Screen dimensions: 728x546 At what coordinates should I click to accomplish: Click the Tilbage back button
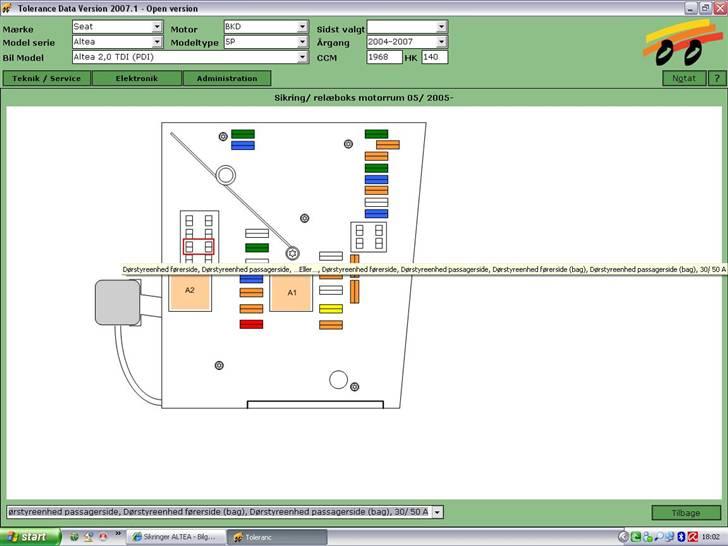pyautogui.click(x=686, y=513)
